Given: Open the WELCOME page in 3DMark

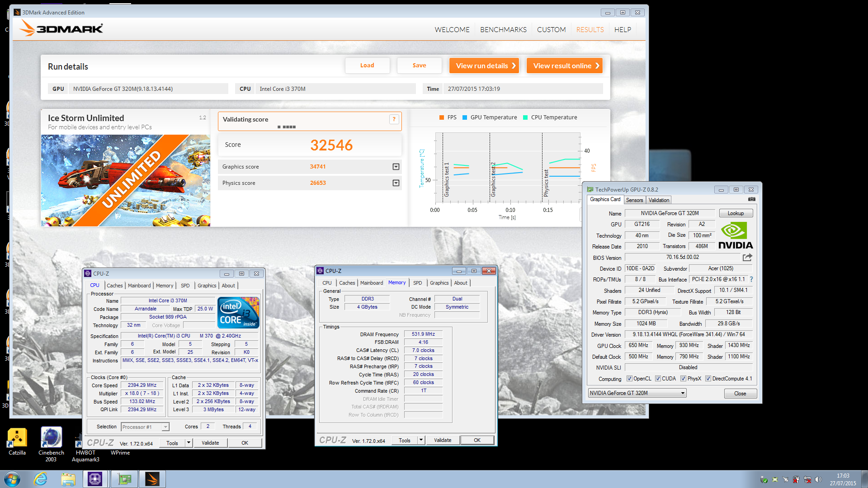Looking at the screenshot, I should [x=452, y=29].
